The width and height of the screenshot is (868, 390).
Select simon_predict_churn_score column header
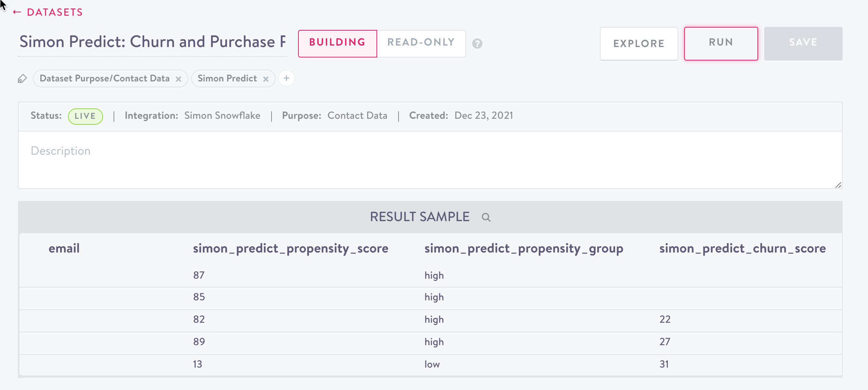click(x=743, y=248)
